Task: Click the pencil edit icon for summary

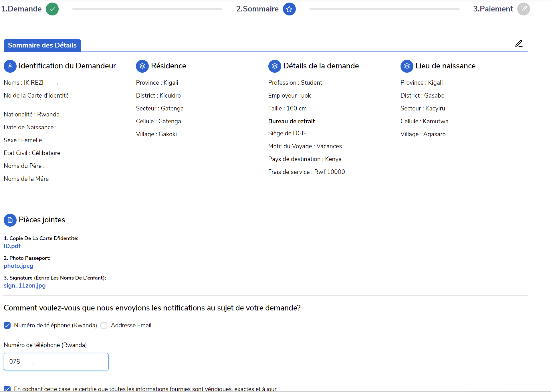Action: click(x=519, y=43)
